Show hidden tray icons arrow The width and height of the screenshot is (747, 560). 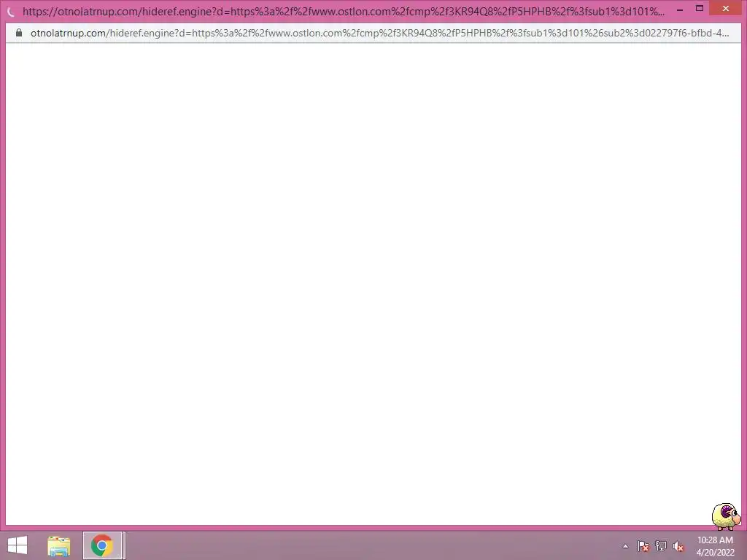click(625, 546)
